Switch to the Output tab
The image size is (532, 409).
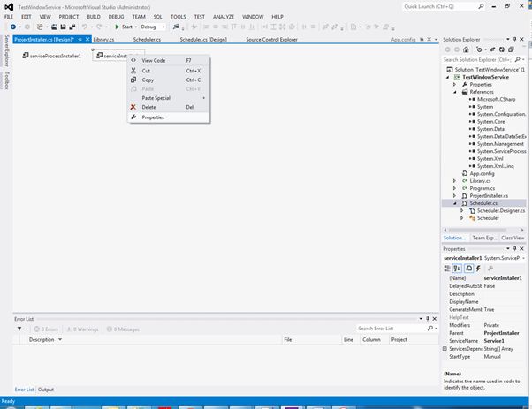46,390
